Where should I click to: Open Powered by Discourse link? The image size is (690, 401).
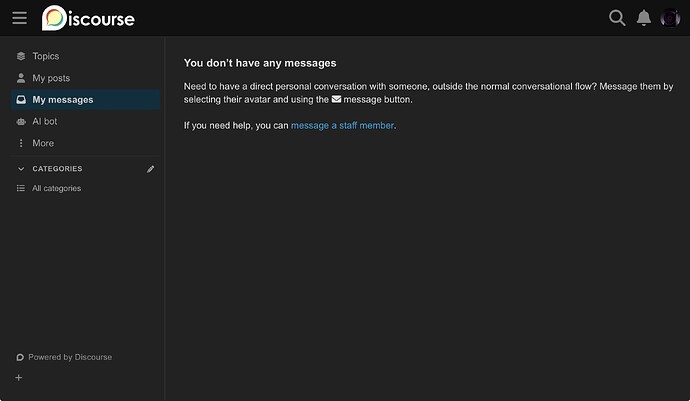tap(64, 357)
